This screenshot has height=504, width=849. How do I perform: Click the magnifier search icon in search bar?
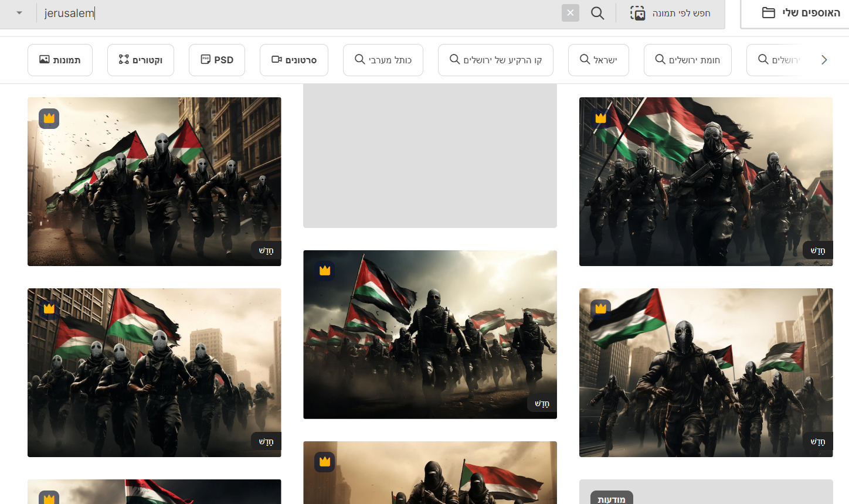pos(597,13)
